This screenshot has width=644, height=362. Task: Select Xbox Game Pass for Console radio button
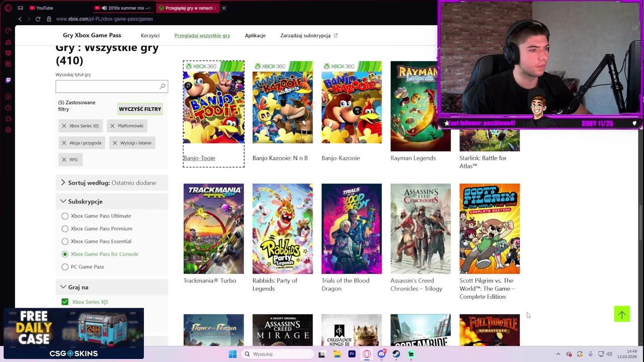(65, 254)
